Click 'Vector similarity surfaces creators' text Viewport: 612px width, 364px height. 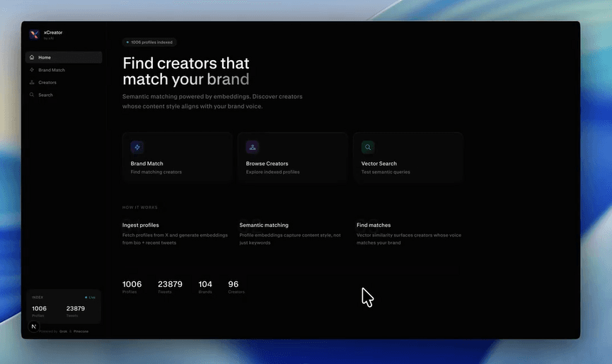click(409, 239)
